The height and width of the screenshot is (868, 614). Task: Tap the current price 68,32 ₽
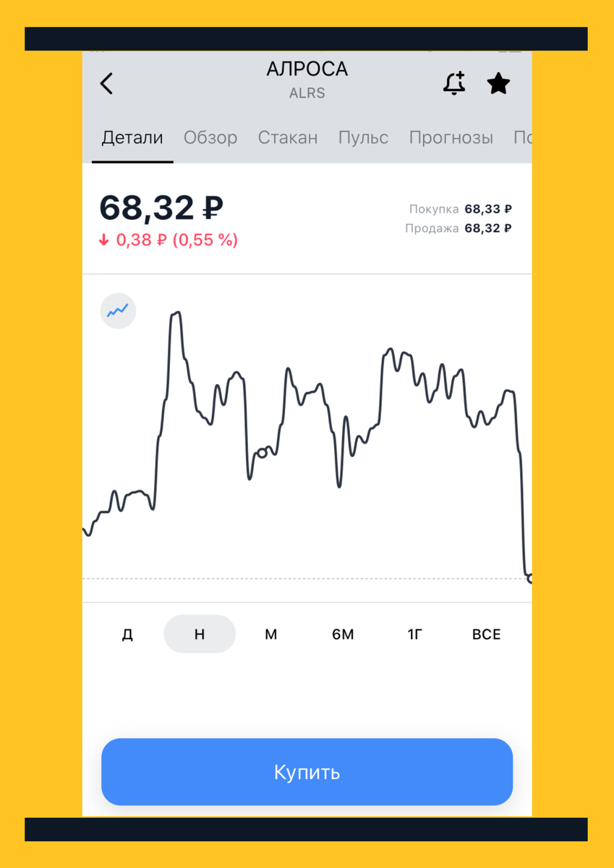pyautogui.click(x=161, y=208)
